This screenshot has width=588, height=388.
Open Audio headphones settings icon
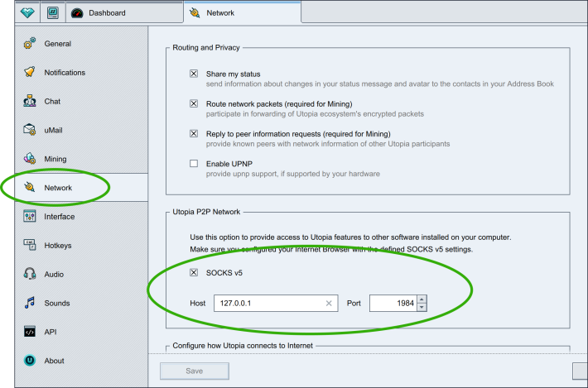click(29, 274)
